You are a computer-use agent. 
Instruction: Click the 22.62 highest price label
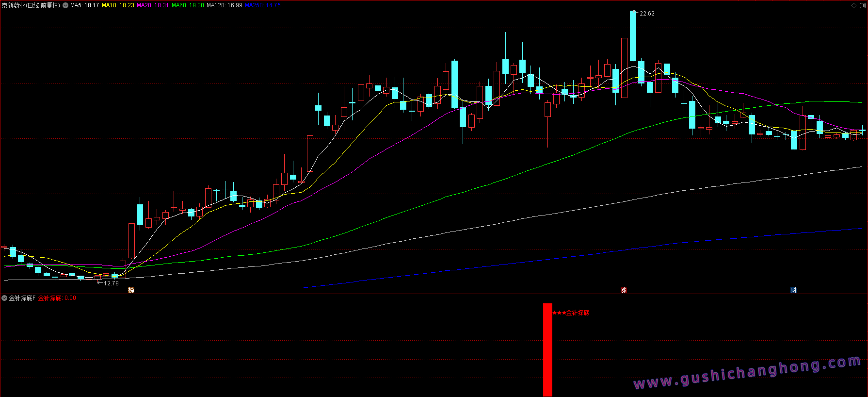[x=647, y=14]
